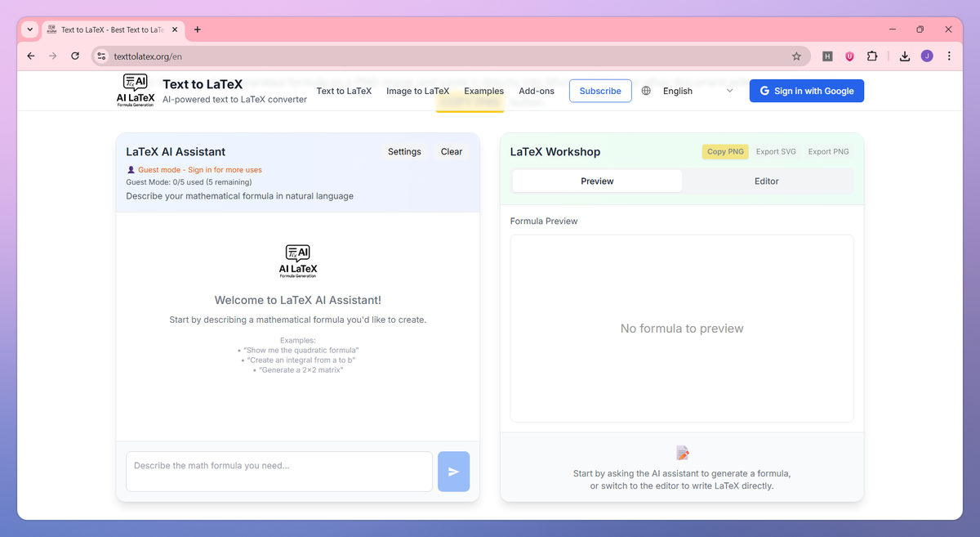Open Image to LaTeX nav item
Viewport: 980px width, 537px height.
(x=418, y=91)
